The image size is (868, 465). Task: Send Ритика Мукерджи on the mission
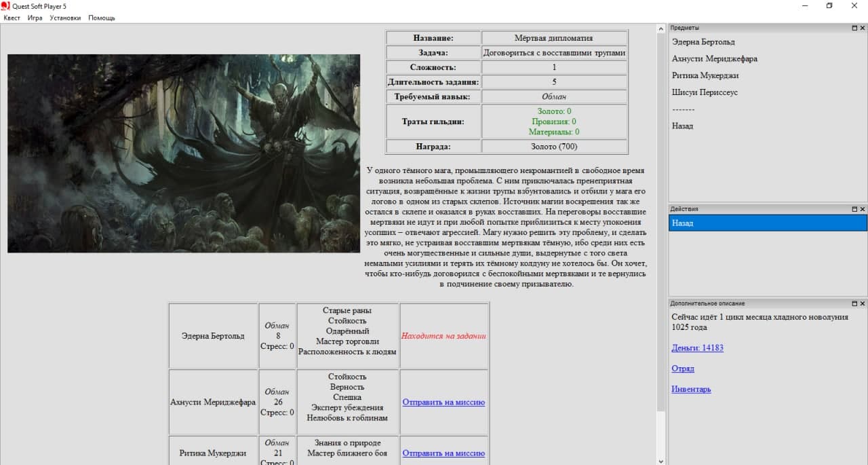(443, 453)
